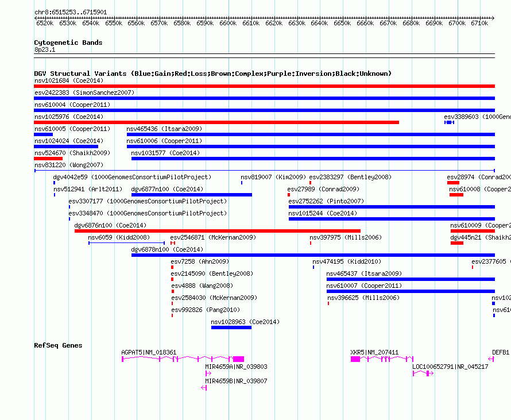Click nsv1028963 (Coe2014) label
Image resolution: width=511 pixels, height=420 pixels.
tap(245, 322)
